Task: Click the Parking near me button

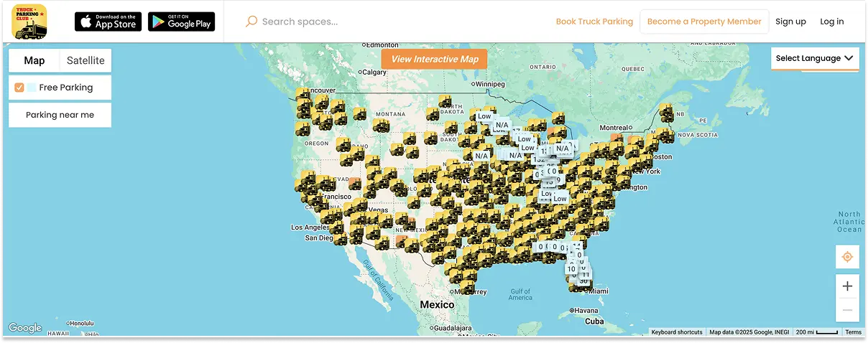Action: (60, 115)
